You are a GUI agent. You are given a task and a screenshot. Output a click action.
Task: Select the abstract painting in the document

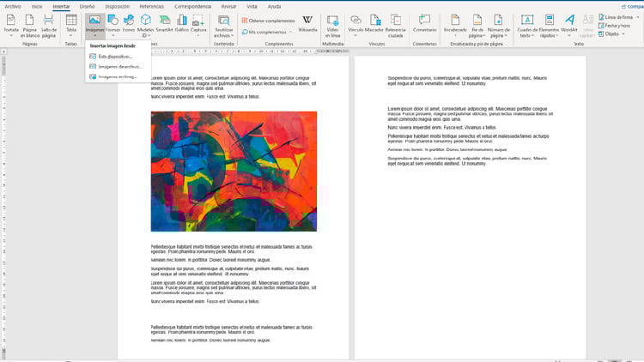[x=234, y=171]
